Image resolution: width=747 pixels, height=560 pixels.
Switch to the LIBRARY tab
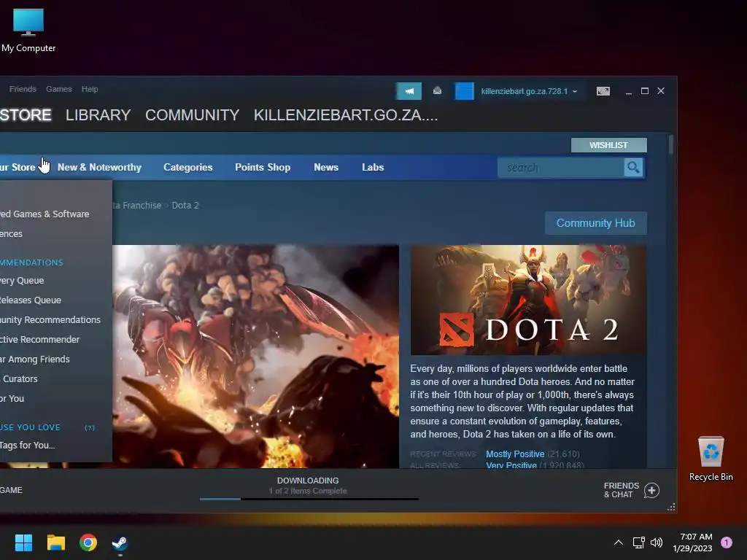coord(98,114)
